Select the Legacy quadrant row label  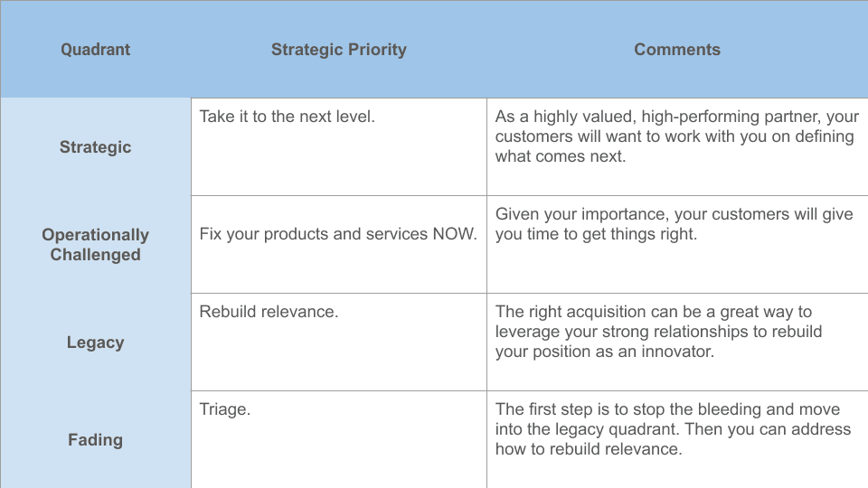[95, 343]
